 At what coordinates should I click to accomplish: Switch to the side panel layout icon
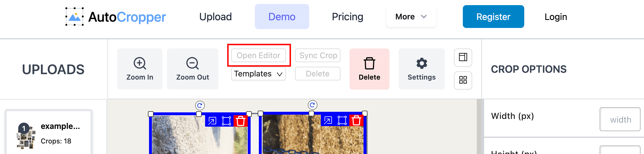(463, 57)
